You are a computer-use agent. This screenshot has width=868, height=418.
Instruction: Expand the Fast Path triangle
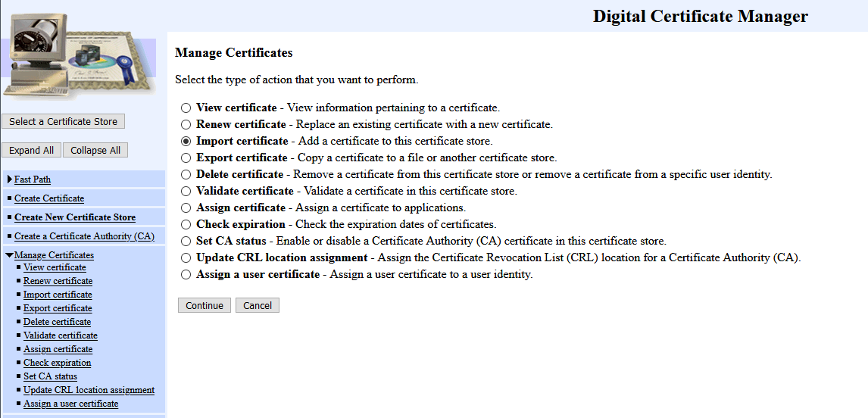(x=9, y=179)
